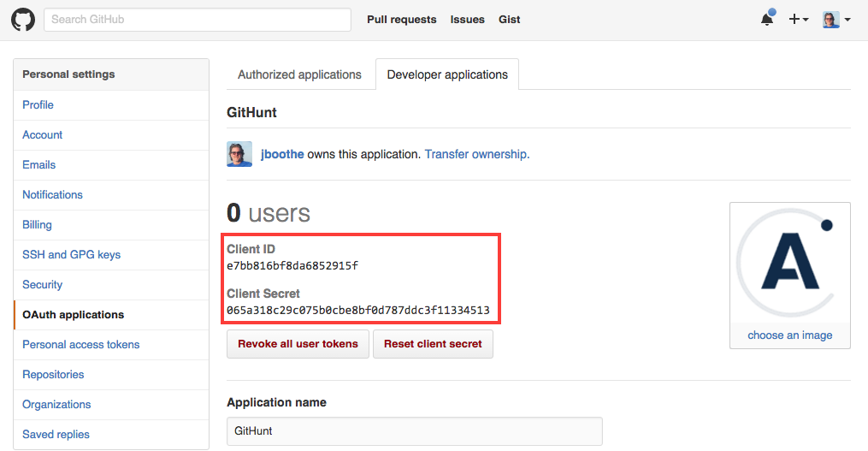The height and width of the screenshot is (451, 868).
Task: Click the choose an image link
Action: 790,335
